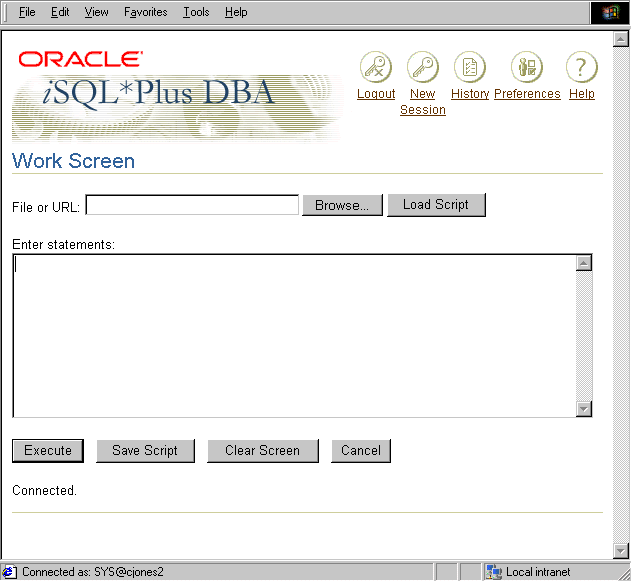The height and width of the screenshot is (581, 631).
Task: Click the Logout key icon
Action: 376,68
